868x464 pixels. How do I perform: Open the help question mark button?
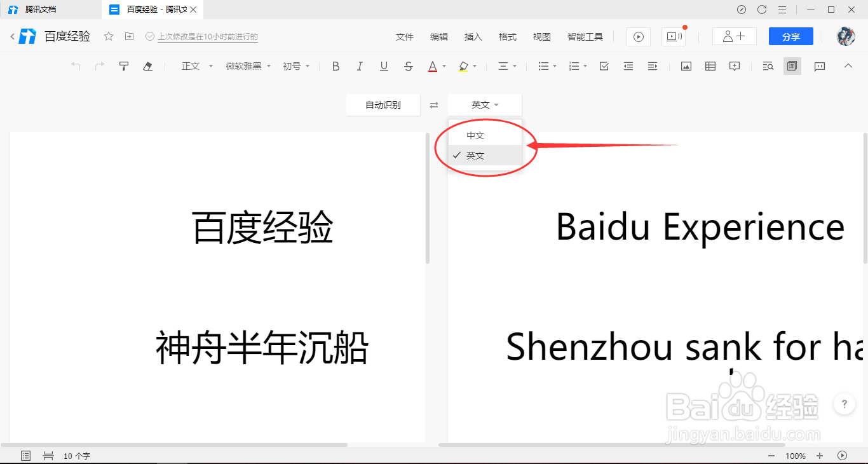coord(844,404)
